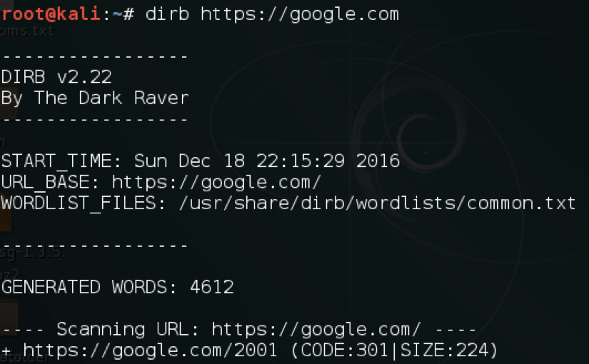Click the root@kali prompt text
The width and height of the screenshot is (589, 364).
coord(51,14)
